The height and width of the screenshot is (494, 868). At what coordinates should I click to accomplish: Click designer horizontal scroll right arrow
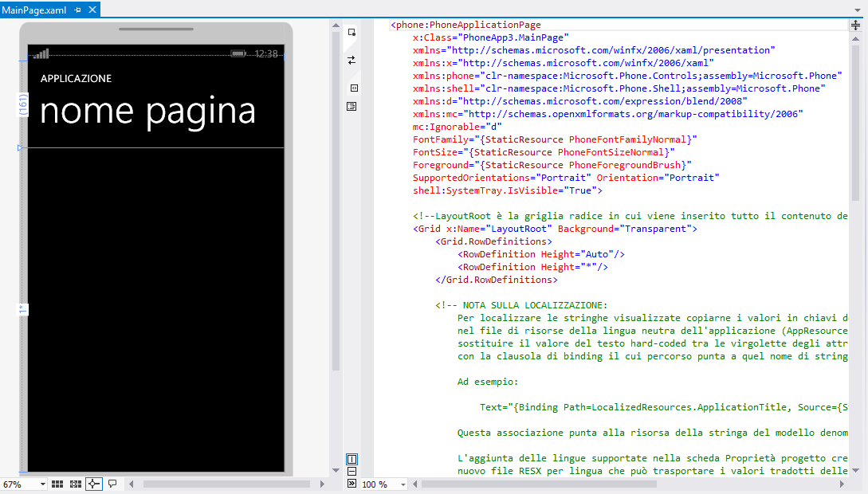(322, 484)
